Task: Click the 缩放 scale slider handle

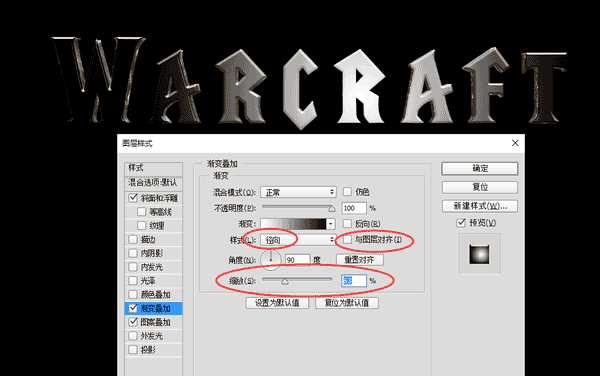Action: coord(285,282)
